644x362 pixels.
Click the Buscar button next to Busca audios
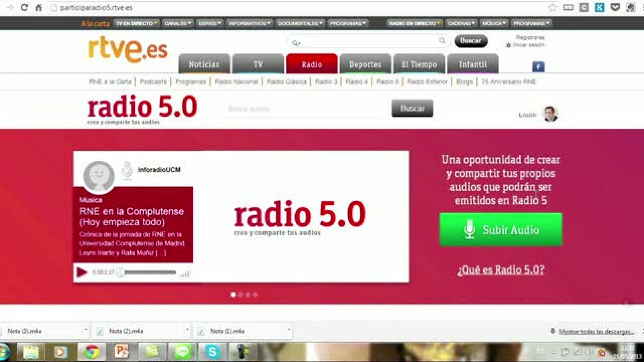(412, 108)
